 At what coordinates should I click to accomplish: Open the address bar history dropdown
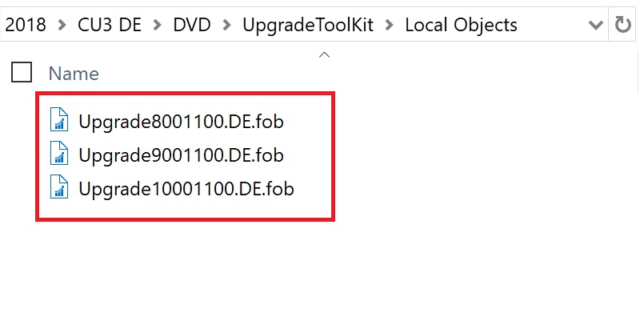596,25
